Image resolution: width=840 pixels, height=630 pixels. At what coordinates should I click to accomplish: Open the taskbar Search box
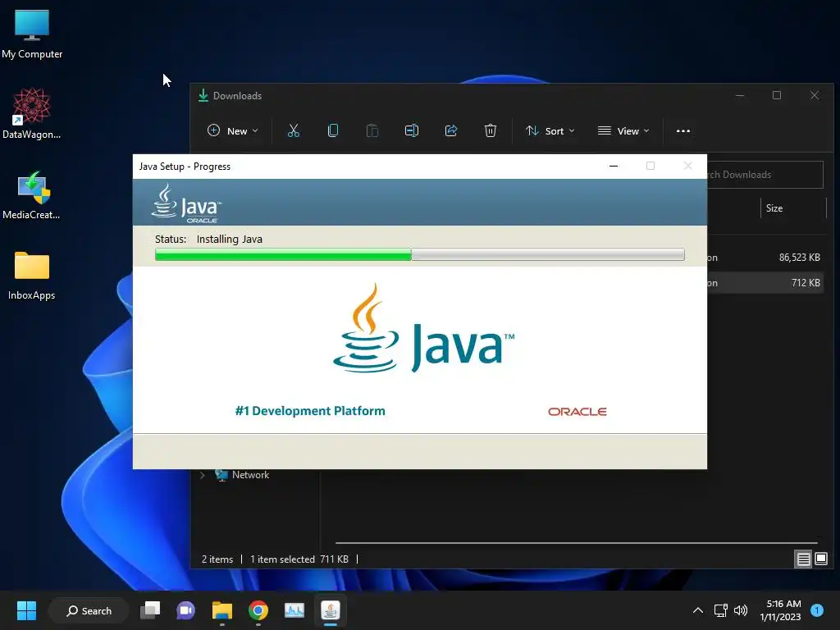tap(89, 610)
